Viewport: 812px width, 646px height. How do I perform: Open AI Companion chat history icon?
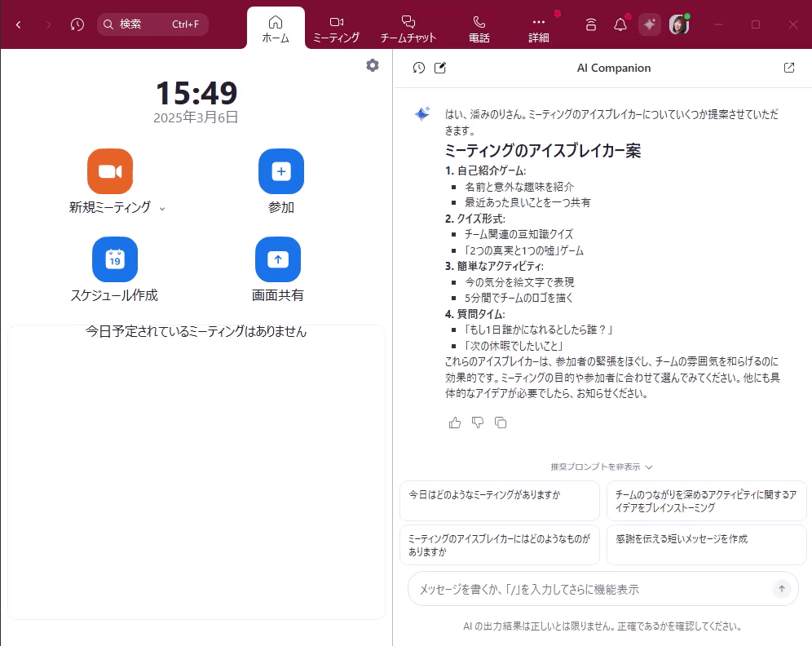pyautogui.click(x=418, y=68)
